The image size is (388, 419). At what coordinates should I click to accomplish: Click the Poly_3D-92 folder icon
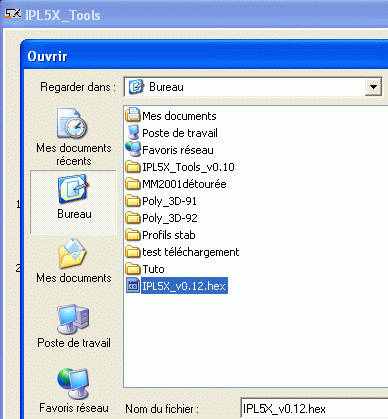(x=133, y=217)
